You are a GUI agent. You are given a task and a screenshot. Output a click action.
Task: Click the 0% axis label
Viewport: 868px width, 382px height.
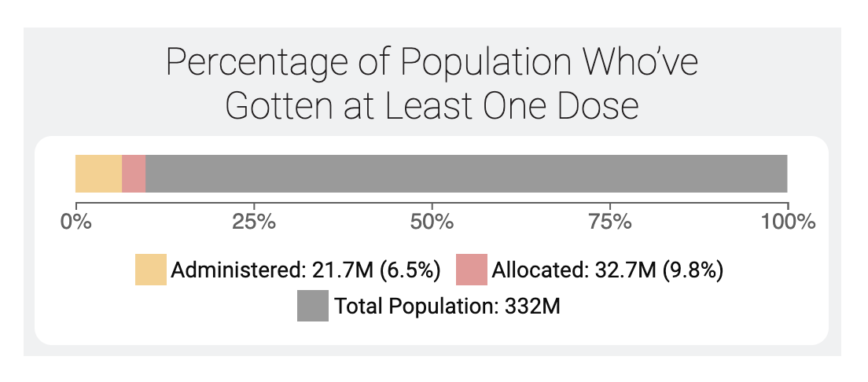click(75, 221)
